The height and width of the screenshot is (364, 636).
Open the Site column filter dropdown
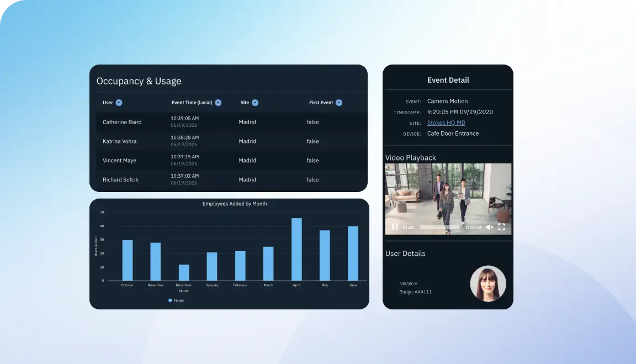pyautogui.click(x=255, y=103)
